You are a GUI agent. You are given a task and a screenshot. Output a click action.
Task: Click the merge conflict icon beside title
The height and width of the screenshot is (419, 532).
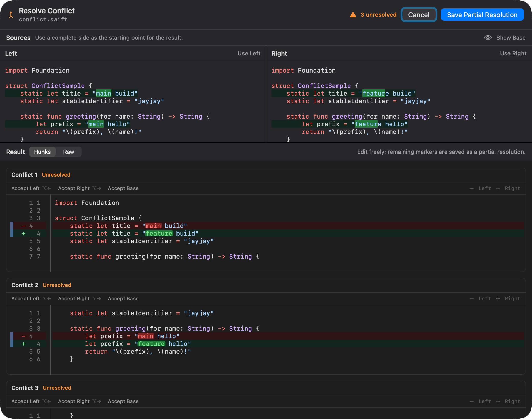[x=11, y=15]
